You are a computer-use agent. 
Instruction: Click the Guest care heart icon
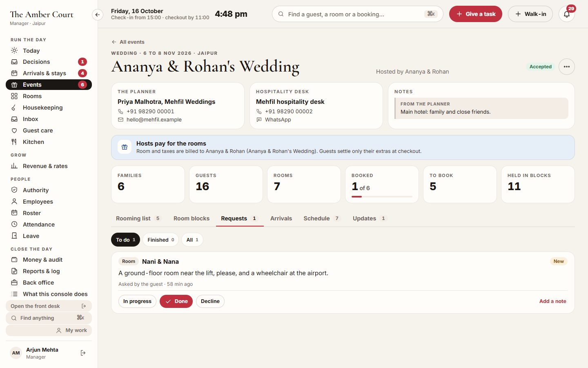tap(14, 130)
